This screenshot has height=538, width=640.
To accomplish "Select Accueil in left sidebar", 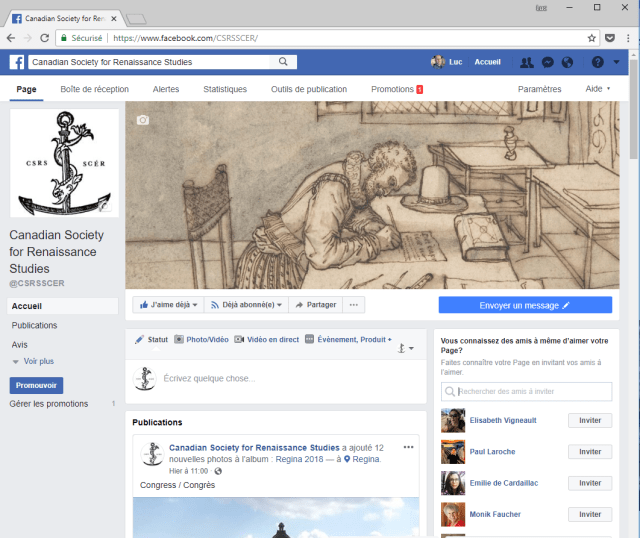I will tap(62, 306).
